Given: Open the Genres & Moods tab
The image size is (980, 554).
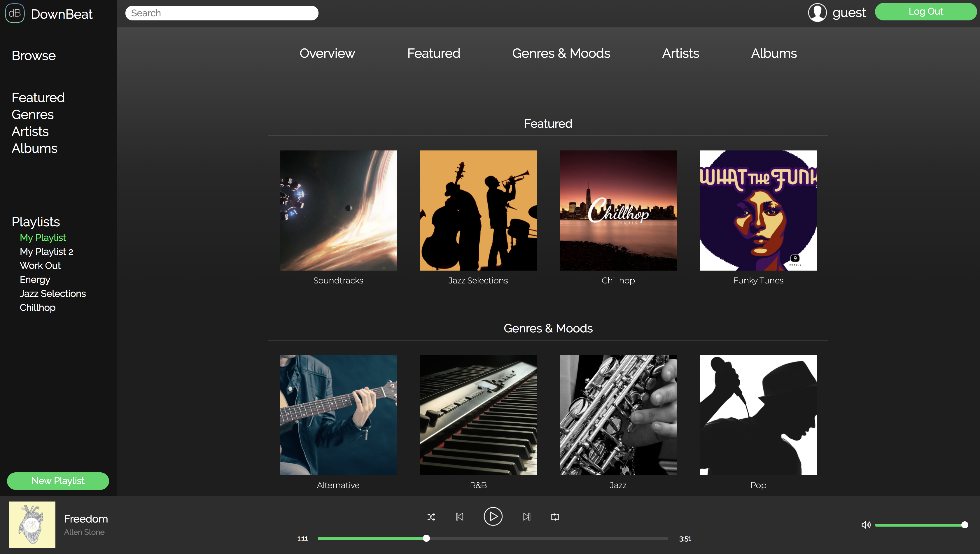Looking at the screenshot, I should pyautogui.click(x=561, y=53).
